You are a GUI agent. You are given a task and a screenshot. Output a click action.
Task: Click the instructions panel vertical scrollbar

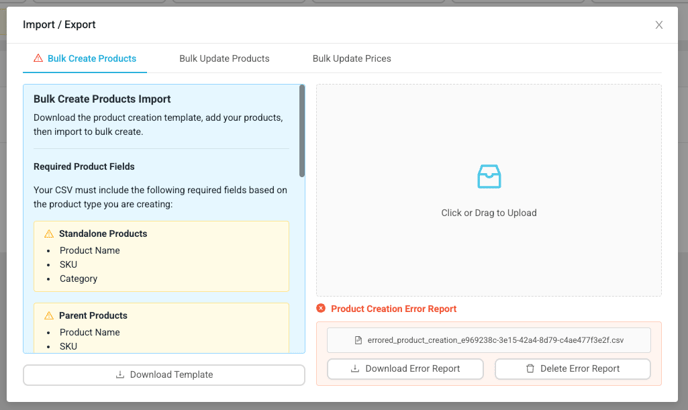pos(301,130)
